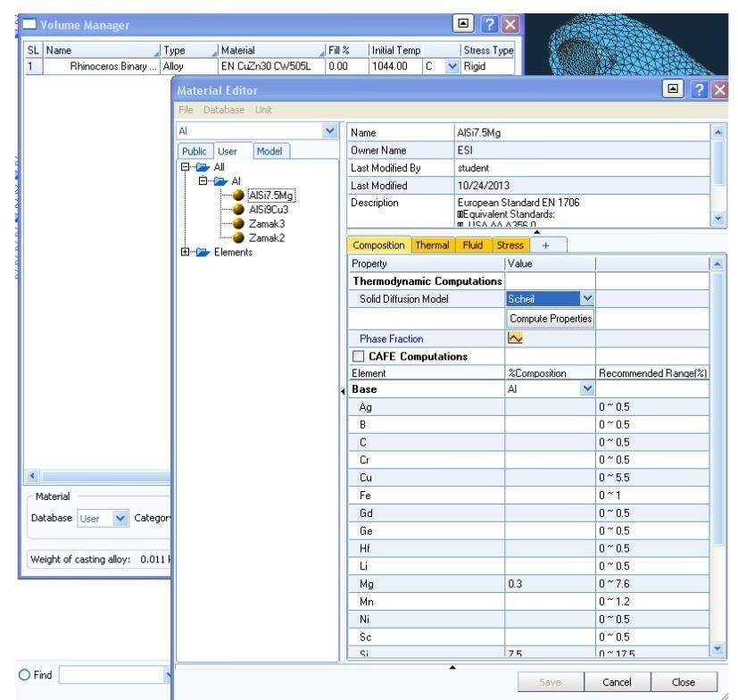Open the Base element Al dropdown

coord(587,388)
